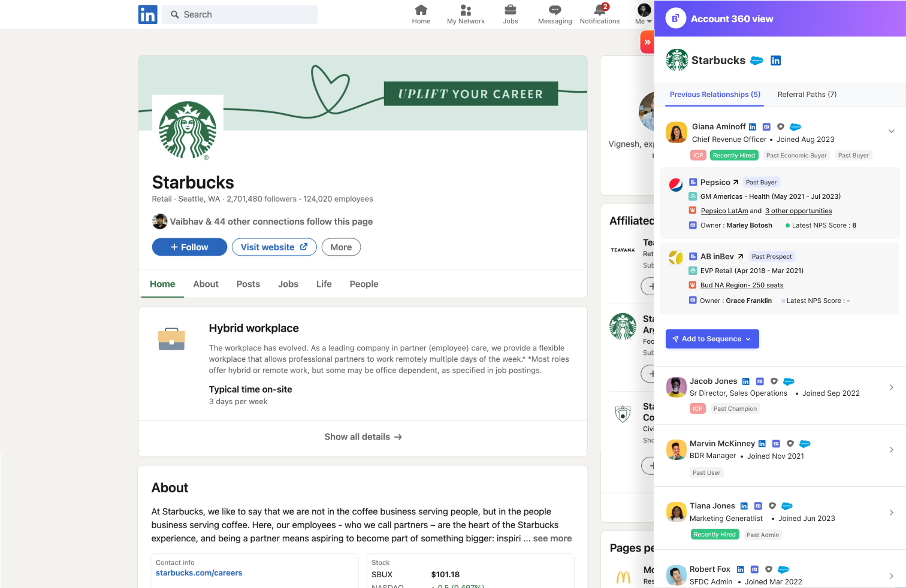The image size is (906, 588).
Task: Click Account 360 view logo icon
Action: tap(675, 19)
